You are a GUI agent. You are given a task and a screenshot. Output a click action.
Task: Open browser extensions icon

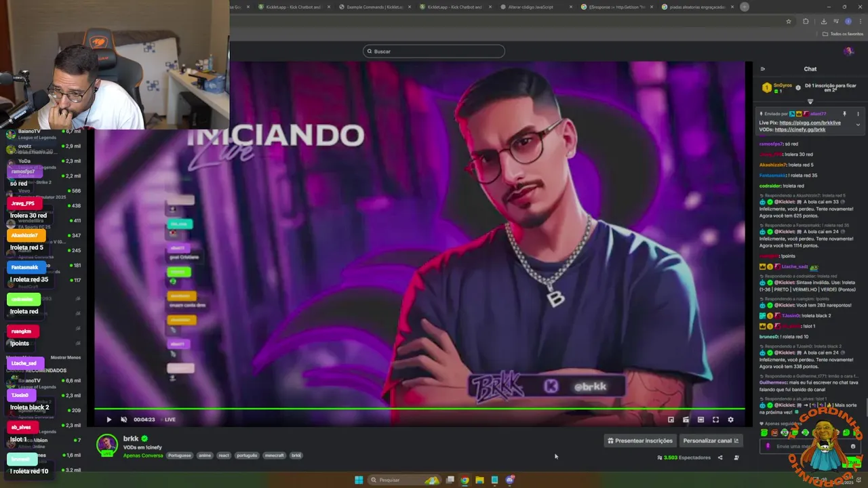tap(806, 21)
